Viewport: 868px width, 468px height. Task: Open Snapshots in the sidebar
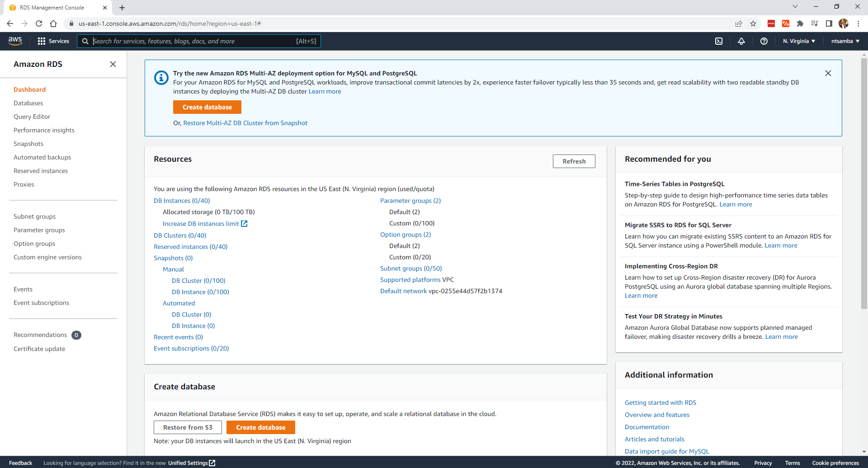pyautogui.click(x=28, y=144)
